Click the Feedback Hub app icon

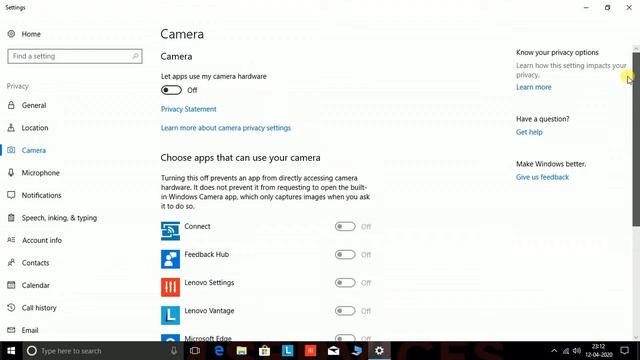click(170, 259)
